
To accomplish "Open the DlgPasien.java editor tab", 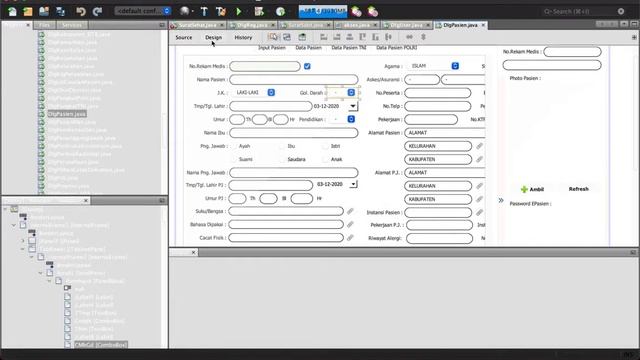I will (460, 25).
